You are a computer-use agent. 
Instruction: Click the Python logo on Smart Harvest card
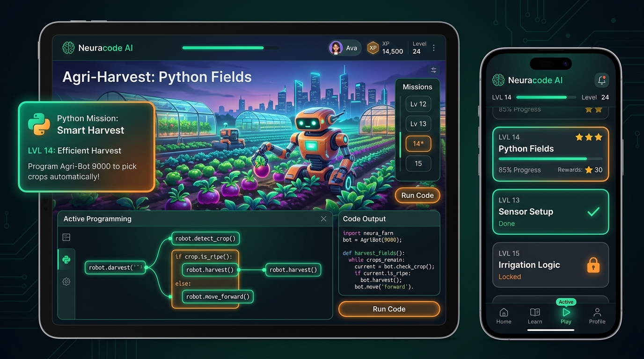click(39, 124)
